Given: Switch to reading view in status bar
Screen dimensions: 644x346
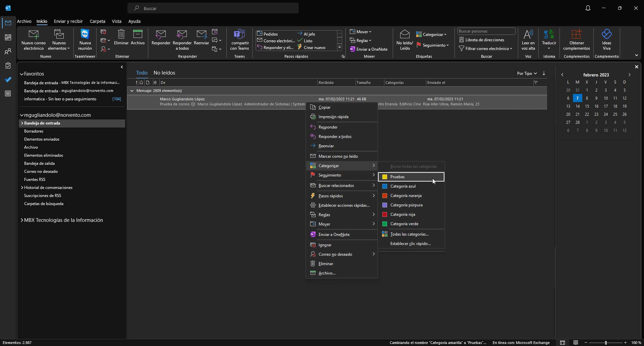Looking at the screenshot, I should pyautogui.click(x=576, y=343).
